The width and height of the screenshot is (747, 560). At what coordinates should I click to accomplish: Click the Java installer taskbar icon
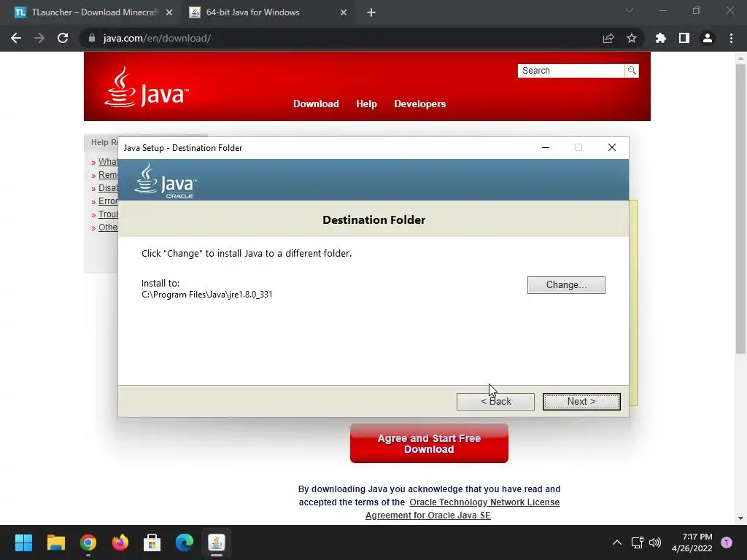coord(217,542)
